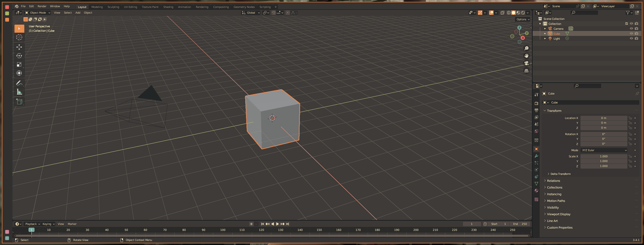Select the Transform tool
Viewport: 644px width, 245px height.
[19, 73]
